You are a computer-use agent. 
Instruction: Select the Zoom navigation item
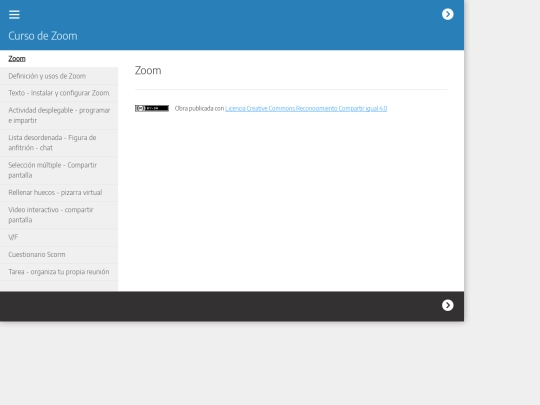point(59,59)
